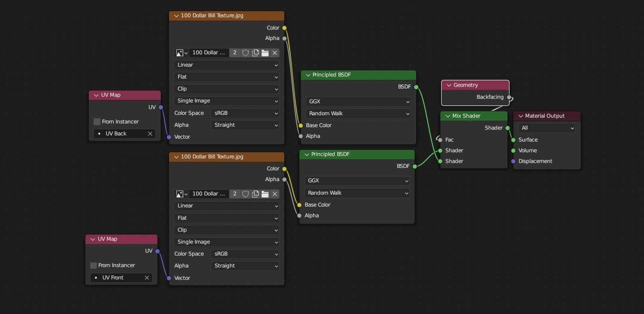Viewport: 644px width, 314px height.
Task: Browse image icon on bottom image texture node
Action: click(181, 194)
